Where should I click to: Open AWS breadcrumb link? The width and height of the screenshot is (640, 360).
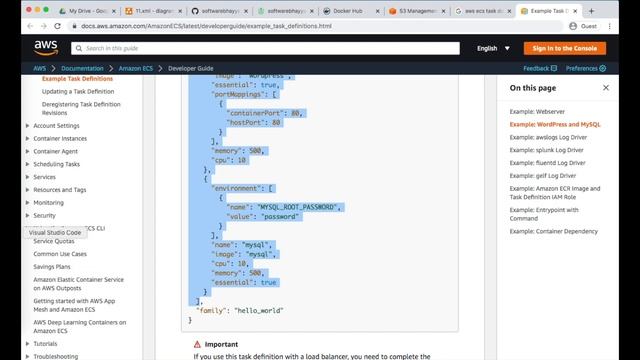(x=40, y=68)
